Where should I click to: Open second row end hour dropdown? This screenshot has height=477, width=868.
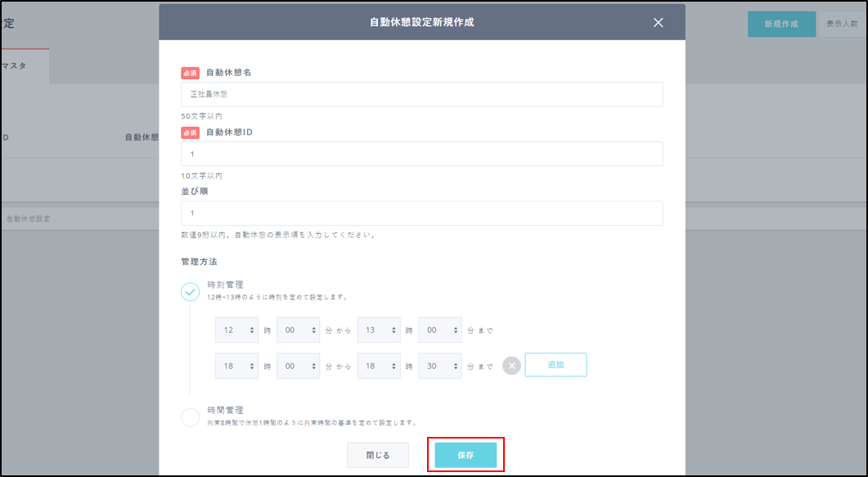point(378,366)
